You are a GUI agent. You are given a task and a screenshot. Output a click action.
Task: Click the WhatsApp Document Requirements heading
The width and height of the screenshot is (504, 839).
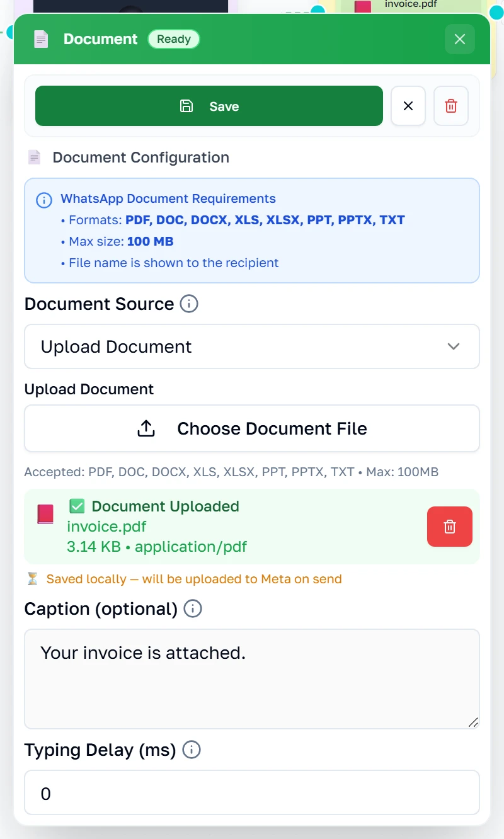tap(168, 199)
